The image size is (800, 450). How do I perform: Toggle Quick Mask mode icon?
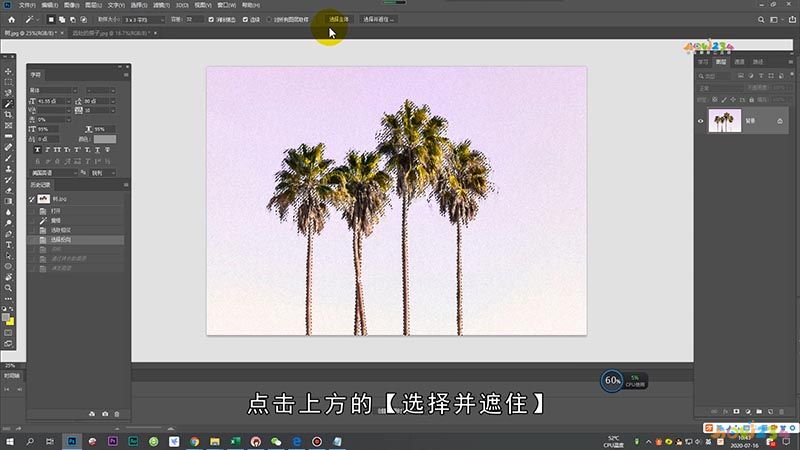point(8,333)
